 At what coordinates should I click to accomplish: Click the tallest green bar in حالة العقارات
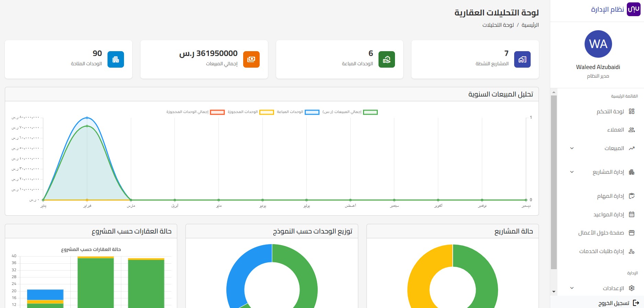(x=95, y=283)
